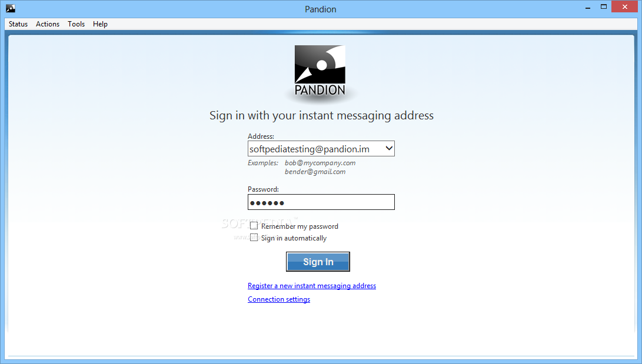Close the Pandion window
The image size is (642, 364).
click(625, 7)
